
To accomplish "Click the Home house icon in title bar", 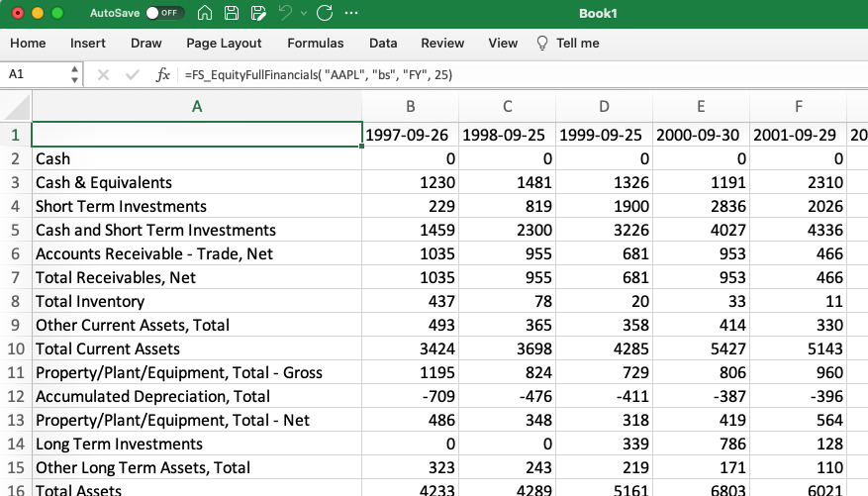I will click(x=205, y=13).
